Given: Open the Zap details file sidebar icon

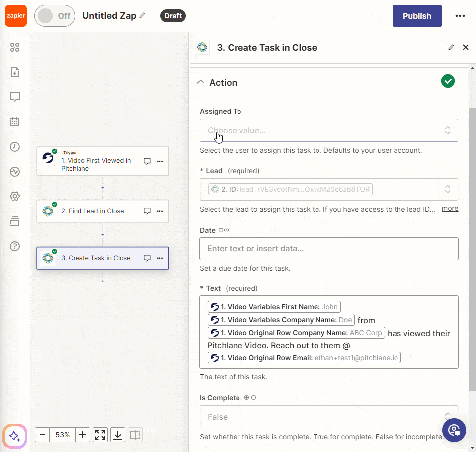Looking at the screenshot, I should coord(15,72).
